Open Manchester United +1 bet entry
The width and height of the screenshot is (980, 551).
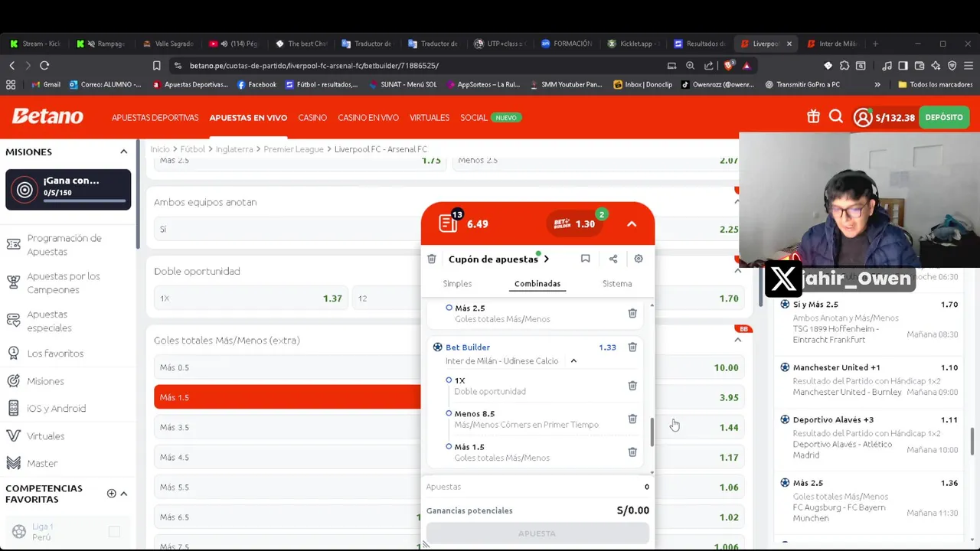869,380
